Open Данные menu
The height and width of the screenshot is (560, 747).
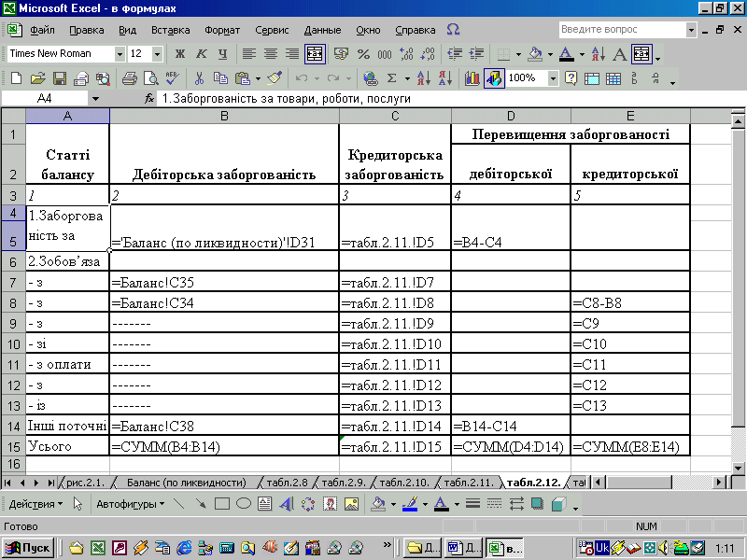322,30
